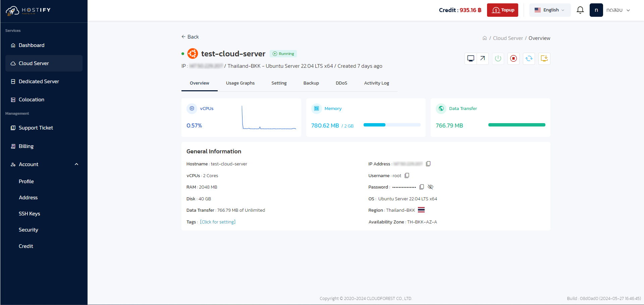Viewport: 644px width, 305px height.
Task: Click the Ubuntu OS logo icon
Action: click(x=193, y=54)
